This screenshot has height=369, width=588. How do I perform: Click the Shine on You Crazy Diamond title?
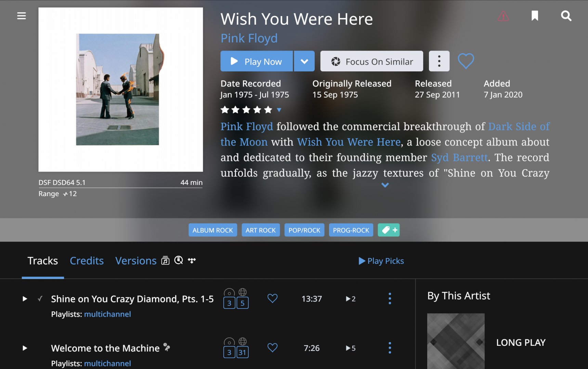(x=132, y=299)
